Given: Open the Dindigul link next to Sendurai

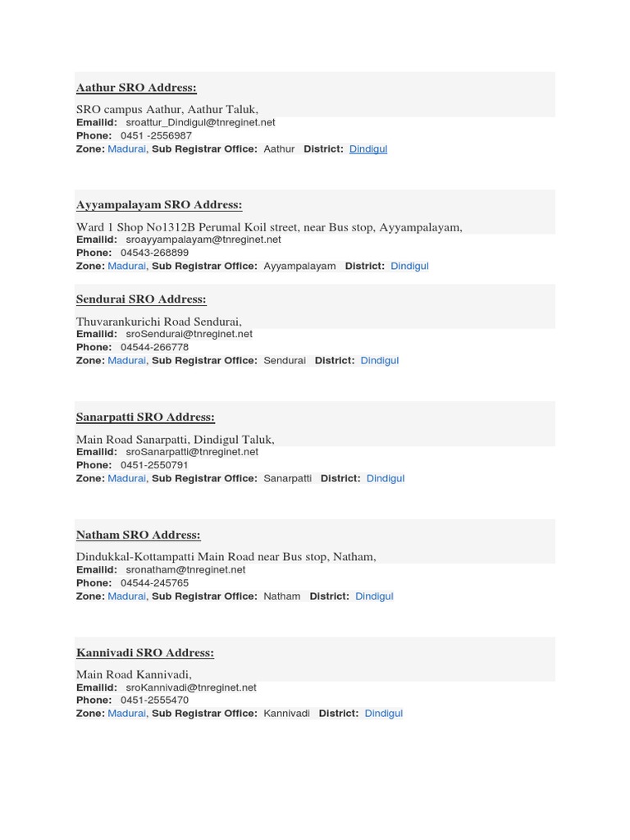Looking at the screenshot, I should point(379,361).
